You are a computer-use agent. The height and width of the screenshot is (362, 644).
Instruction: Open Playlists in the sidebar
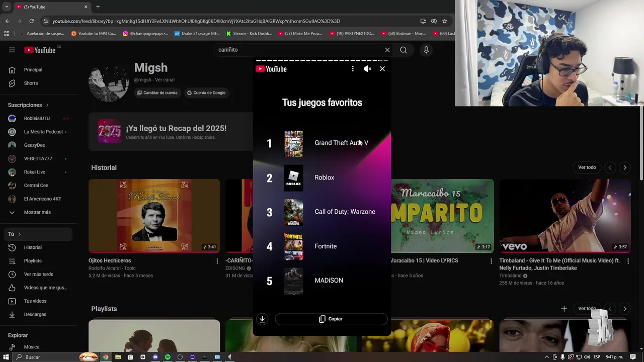39,261
